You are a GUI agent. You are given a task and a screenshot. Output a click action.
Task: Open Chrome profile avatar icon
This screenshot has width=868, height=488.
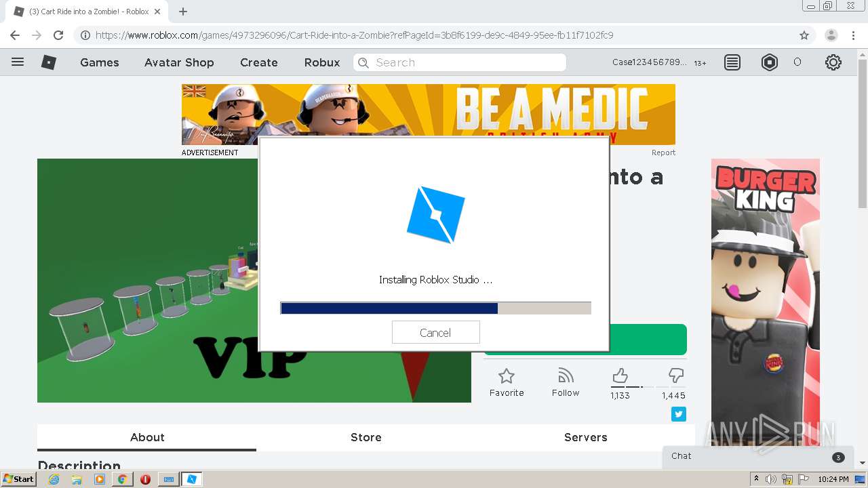click(831, 35)
